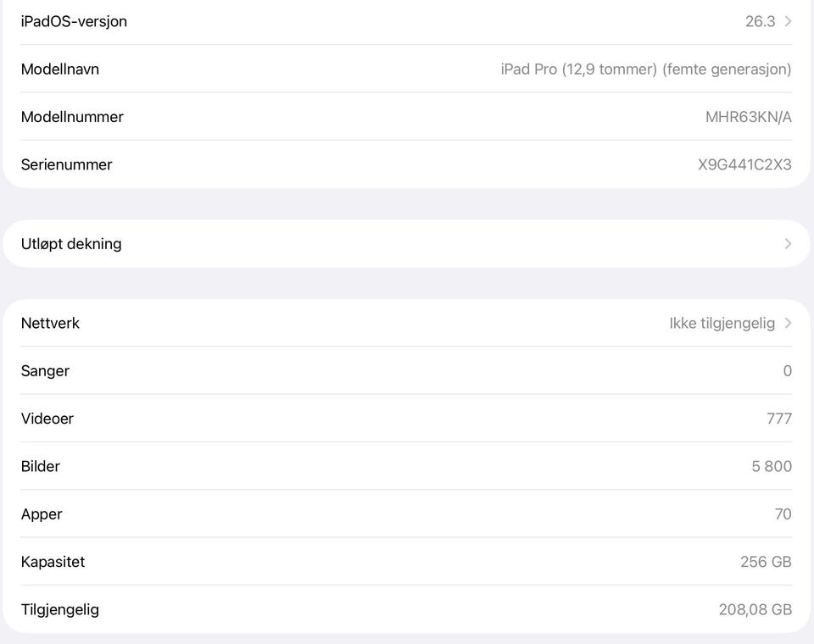This screenshot has height=644, width=814.
Task: Open the Nettverk chevron arrow
Action: 788,323
